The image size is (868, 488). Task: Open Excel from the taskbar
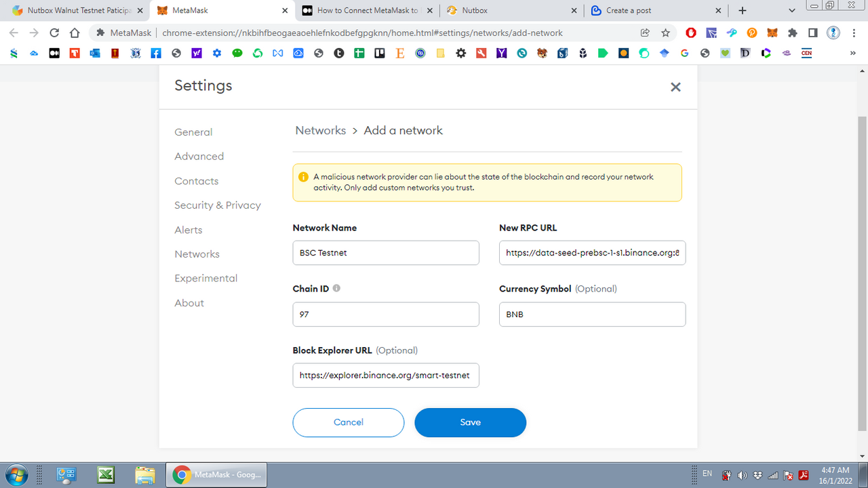click(106, 474)
